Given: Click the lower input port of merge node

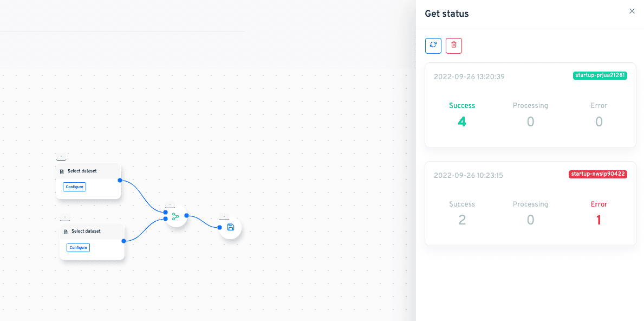Looking at the screenshot, I should pos(165,219).
